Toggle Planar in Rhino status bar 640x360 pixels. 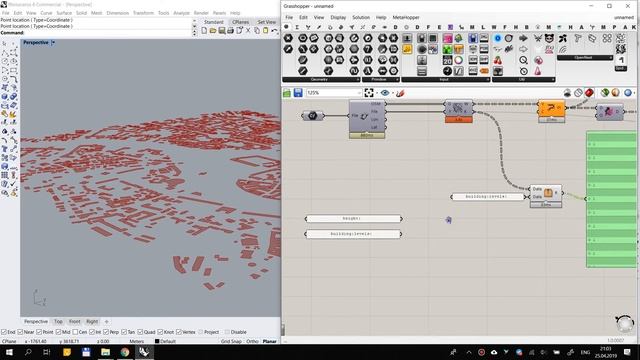point(269,341)
